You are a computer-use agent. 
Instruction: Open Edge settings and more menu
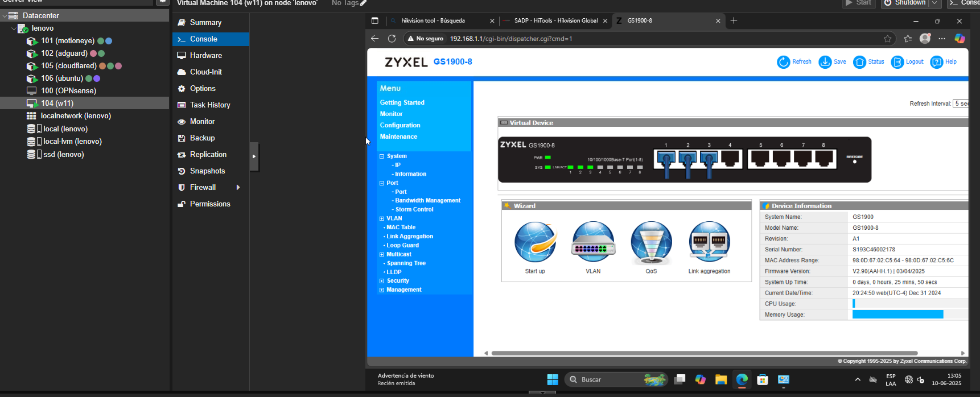click(x=942, y=39)
